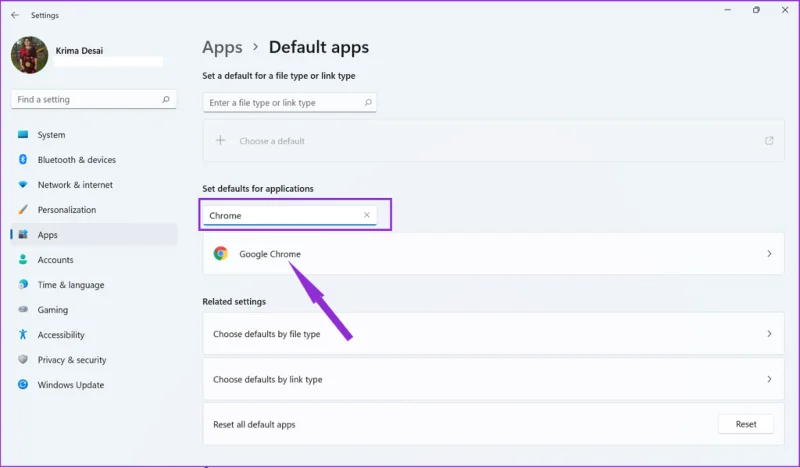This screenshot has width=800, height=468.
Task: Click the Apps icon in sidebar
Action: (23, 234)
